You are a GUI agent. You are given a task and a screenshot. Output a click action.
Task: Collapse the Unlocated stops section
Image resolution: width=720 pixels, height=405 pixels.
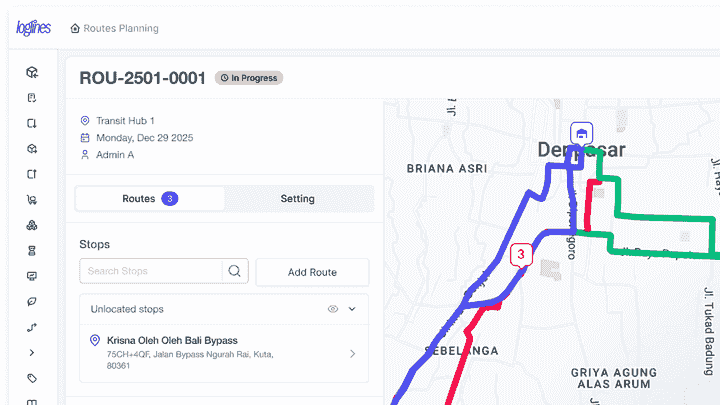click(352, 309)
